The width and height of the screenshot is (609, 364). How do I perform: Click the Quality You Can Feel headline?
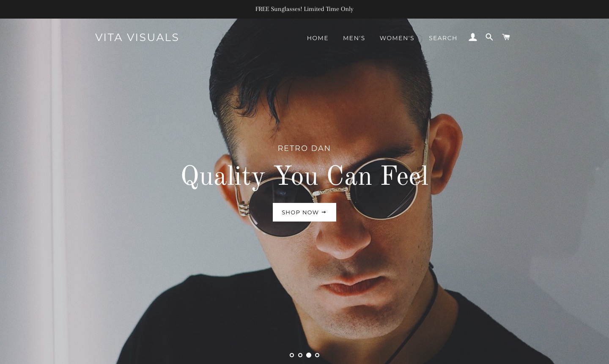click(304, 177)
